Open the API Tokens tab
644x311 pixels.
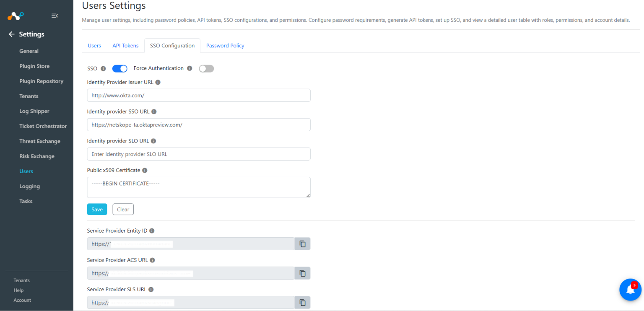125,45
